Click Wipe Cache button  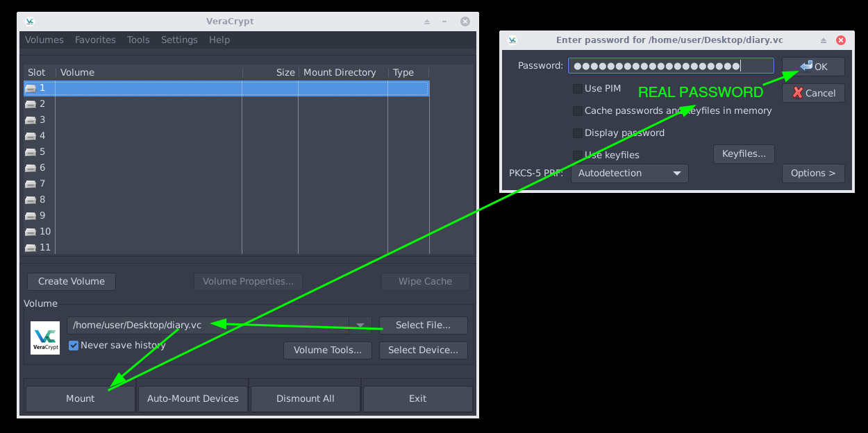(x=425, y=282)
